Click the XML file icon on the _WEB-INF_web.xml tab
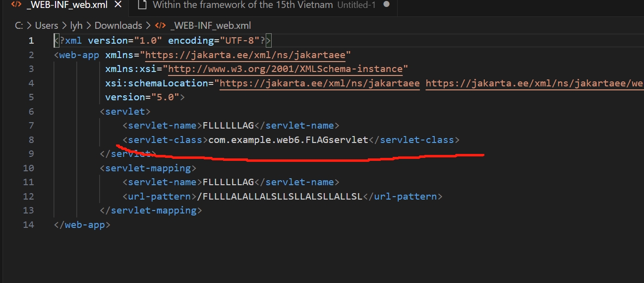The width and height of the screenshot is (644, 283). click(16, 5)
